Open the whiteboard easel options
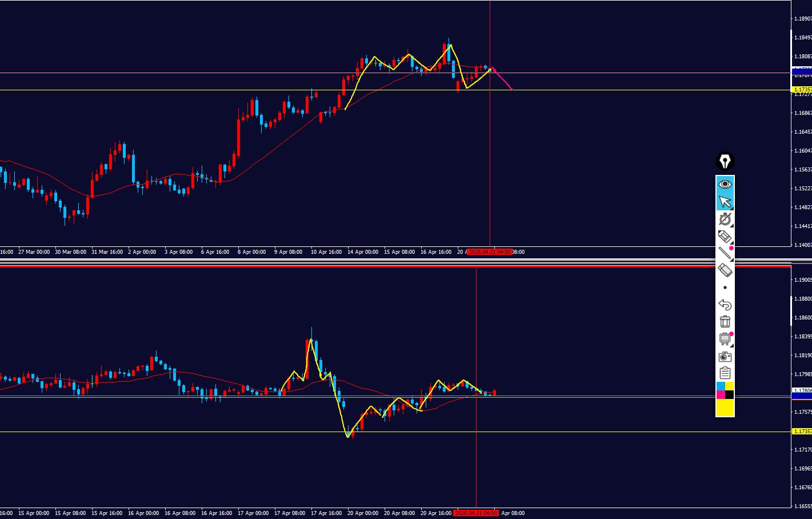Image resolution: width=812 pixels, height=519 pixels. [x=725, y=339]
